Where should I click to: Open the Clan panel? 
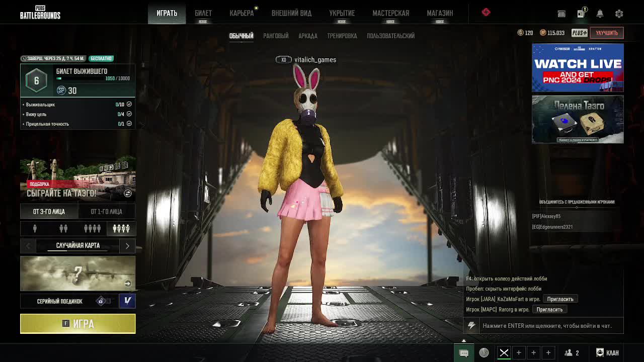[607, 353]
